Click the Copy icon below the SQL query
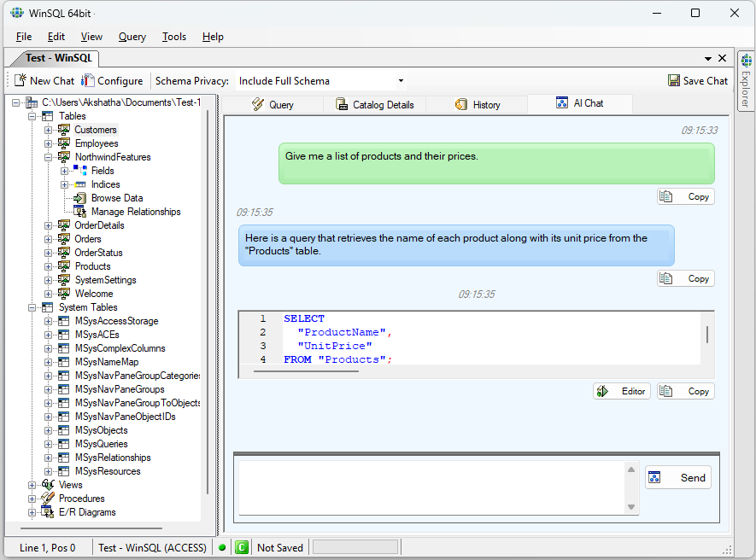 pos(686,390)
